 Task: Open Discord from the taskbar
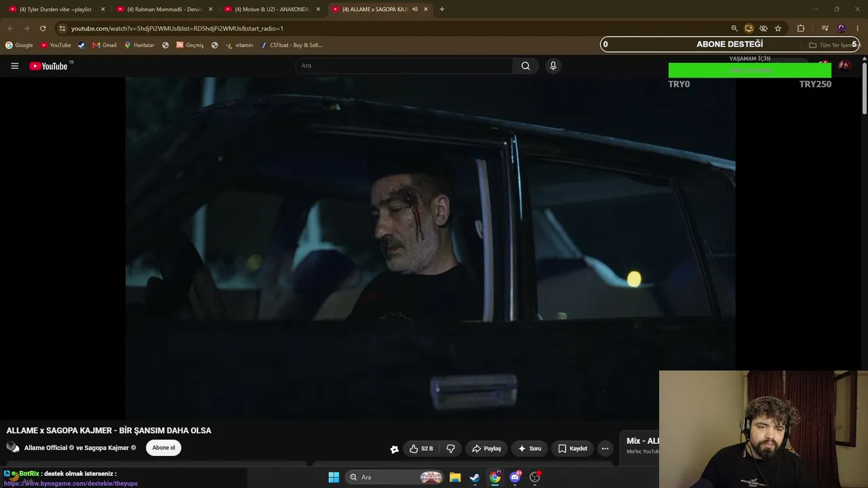tap(515, 477)
